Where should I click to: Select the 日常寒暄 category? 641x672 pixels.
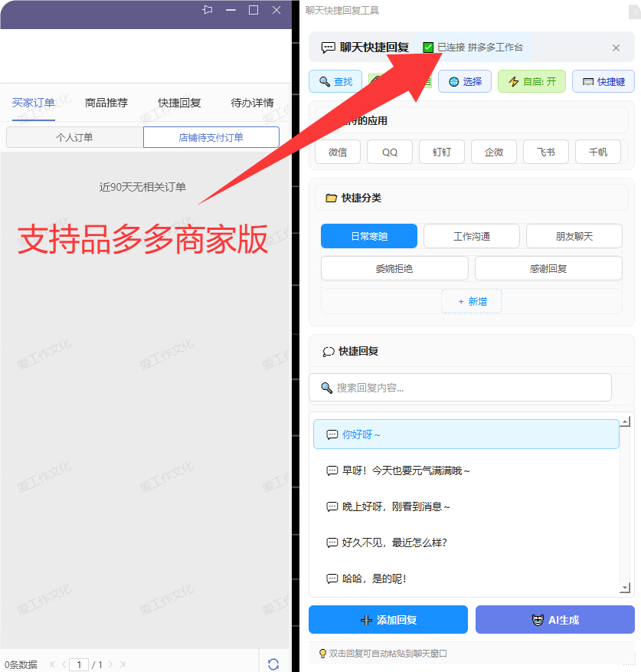coord(368,236)
